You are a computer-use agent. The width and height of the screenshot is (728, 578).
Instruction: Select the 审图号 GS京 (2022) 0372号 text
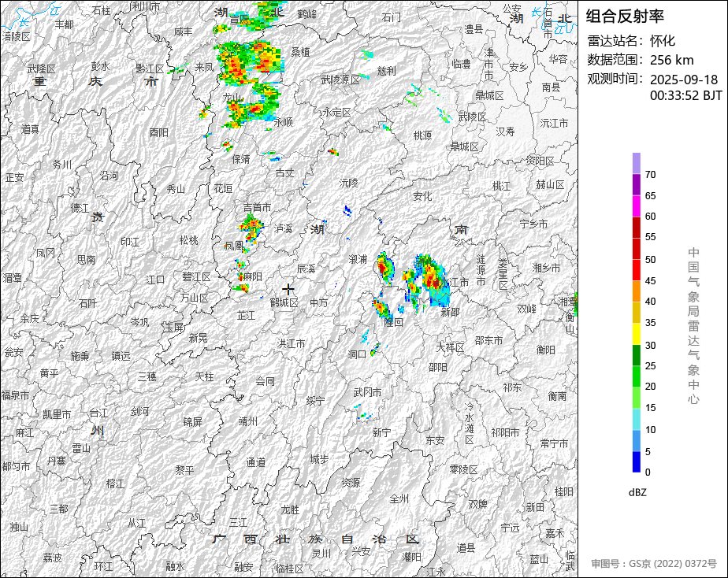pos(654,564)
